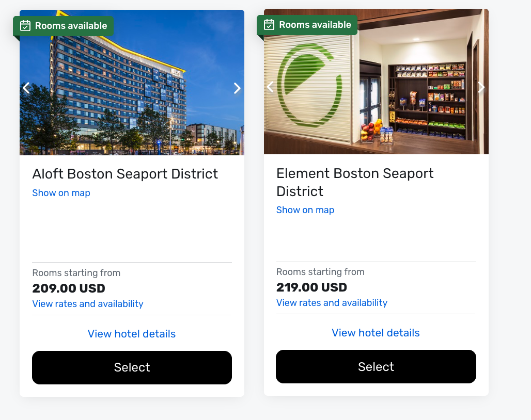Click next photo arrow on Element image
Image resolution: width=531 pixels, height=420 pixels.
point(481,88)
